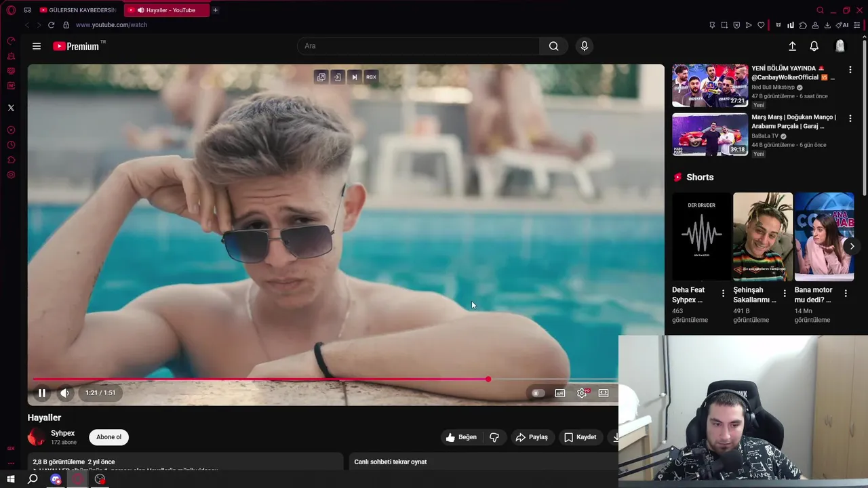The height and width of the screenshot is (488, 868).
Task: Open the YouTube upload/create icon
Action: 792,46
